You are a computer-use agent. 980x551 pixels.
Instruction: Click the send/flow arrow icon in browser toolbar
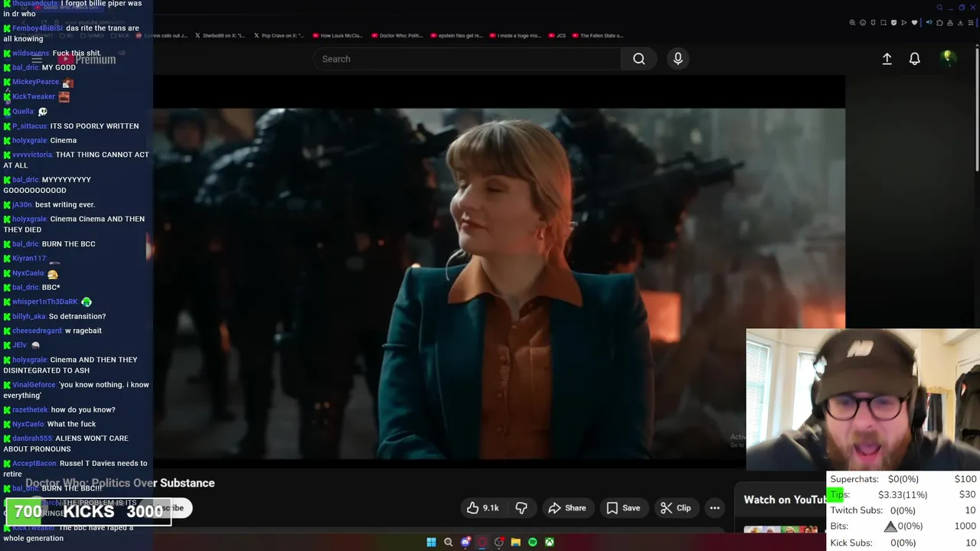point(904,23)
